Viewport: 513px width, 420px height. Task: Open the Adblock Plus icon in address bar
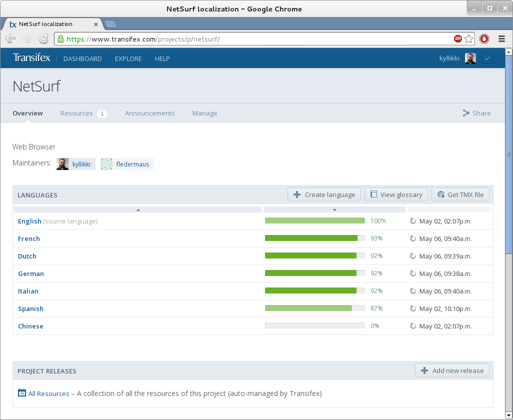457,39
